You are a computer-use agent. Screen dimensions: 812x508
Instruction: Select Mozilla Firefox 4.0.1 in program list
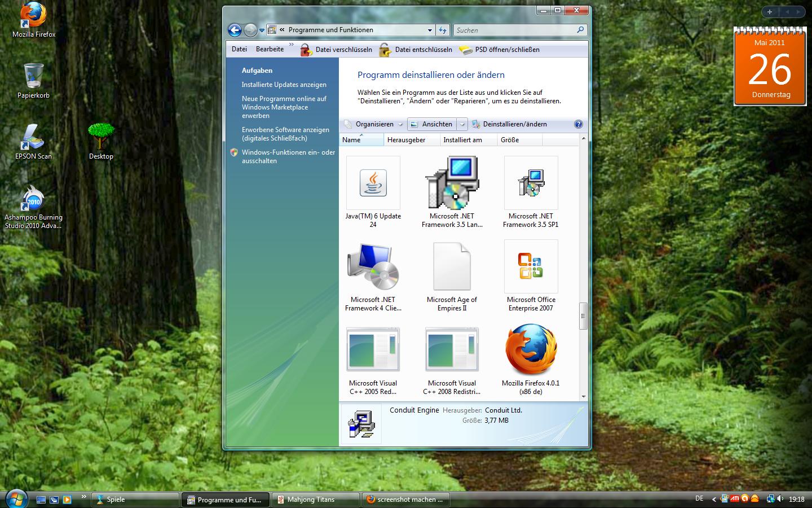click(531, 351)
